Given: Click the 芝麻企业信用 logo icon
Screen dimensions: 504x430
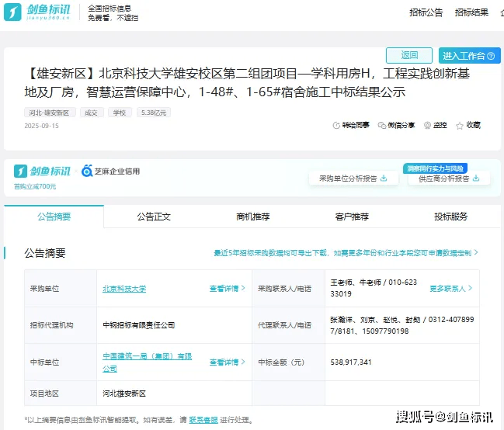Looking at the screenshot, I should click(x=87, y=171).
